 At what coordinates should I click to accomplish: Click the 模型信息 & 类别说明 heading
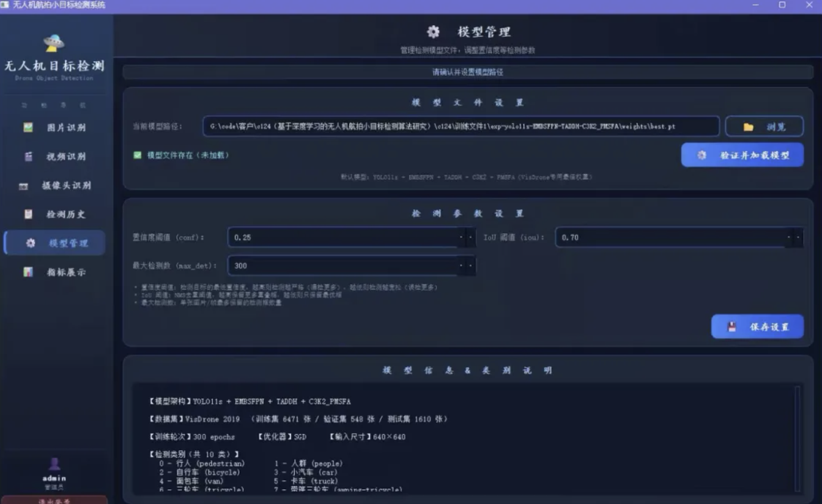[468, 371]
